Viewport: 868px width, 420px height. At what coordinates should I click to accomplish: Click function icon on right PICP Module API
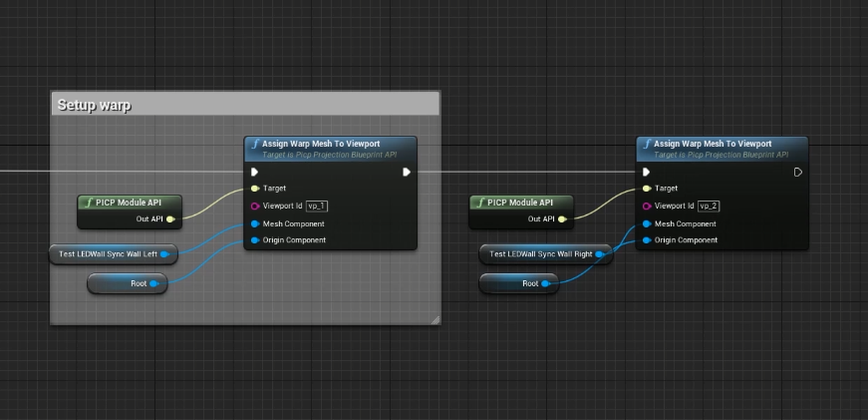tap(480, 203)
